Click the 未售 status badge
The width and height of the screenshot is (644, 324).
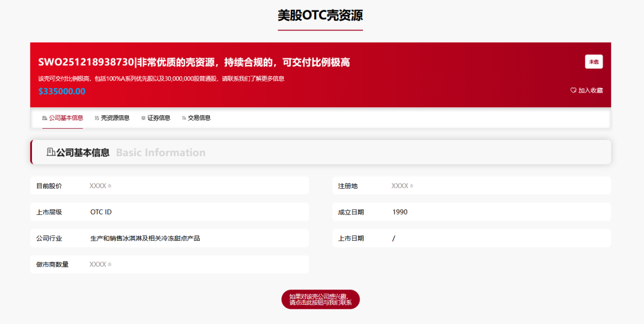pos(594,62)
